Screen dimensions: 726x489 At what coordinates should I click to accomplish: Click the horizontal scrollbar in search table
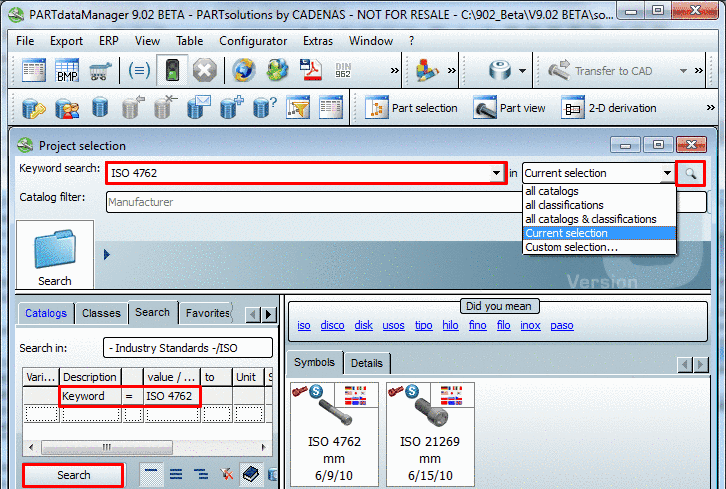[107, 447]
